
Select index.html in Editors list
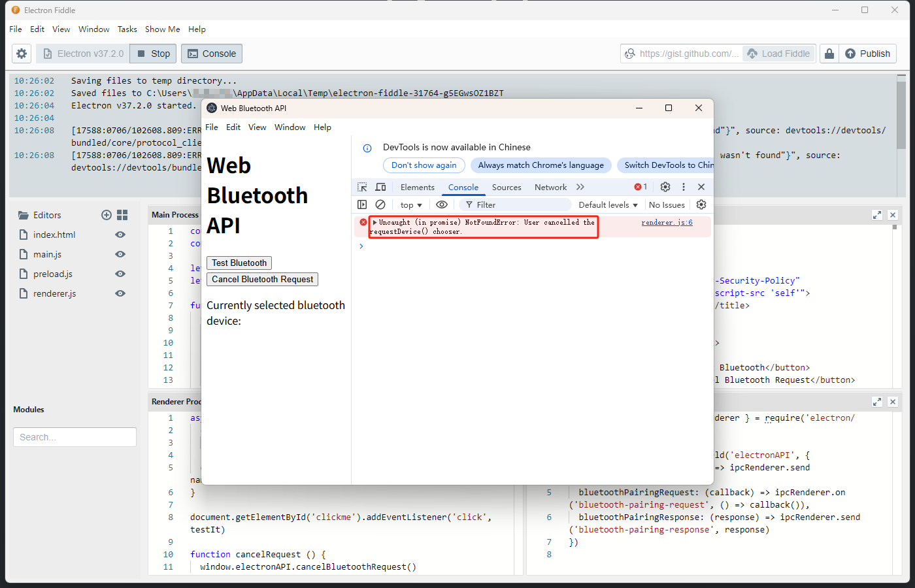click(54, 235)
